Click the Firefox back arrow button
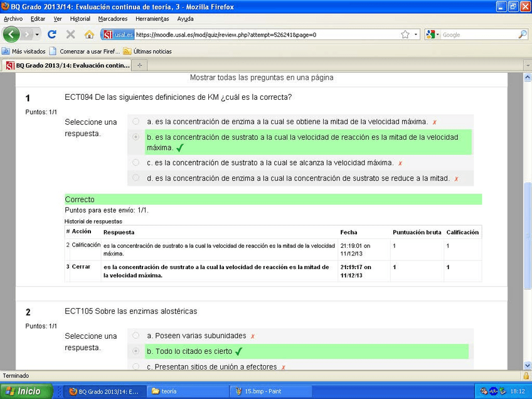Image resolution: width=532 pixels, height=399 pixels. (12, 35)
